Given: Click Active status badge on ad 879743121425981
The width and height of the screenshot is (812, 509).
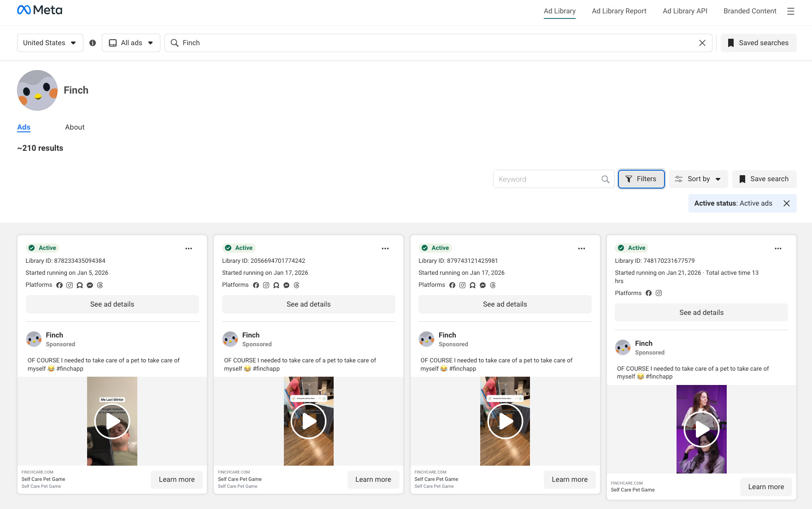Looking at the screenshot, I should coord(435,248).
